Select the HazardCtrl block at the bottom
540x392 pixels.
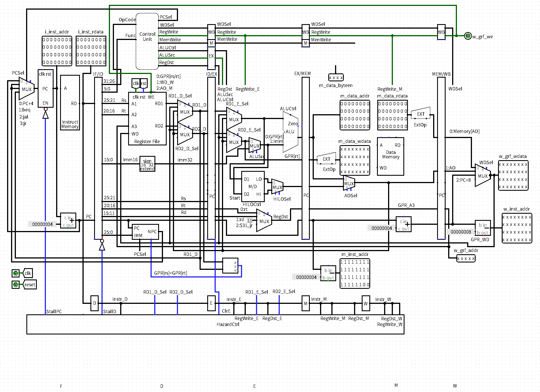point(215,324)
